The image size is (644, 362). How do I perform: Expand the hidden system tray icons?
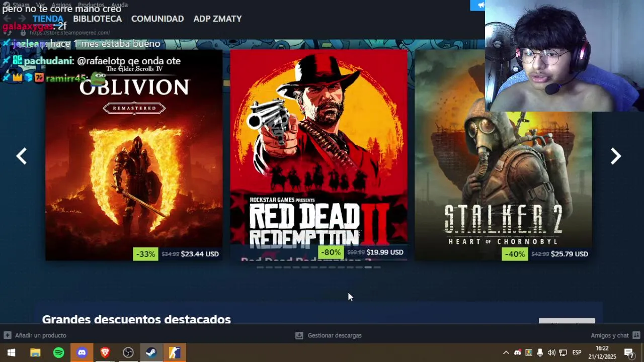tap(506, 352)
